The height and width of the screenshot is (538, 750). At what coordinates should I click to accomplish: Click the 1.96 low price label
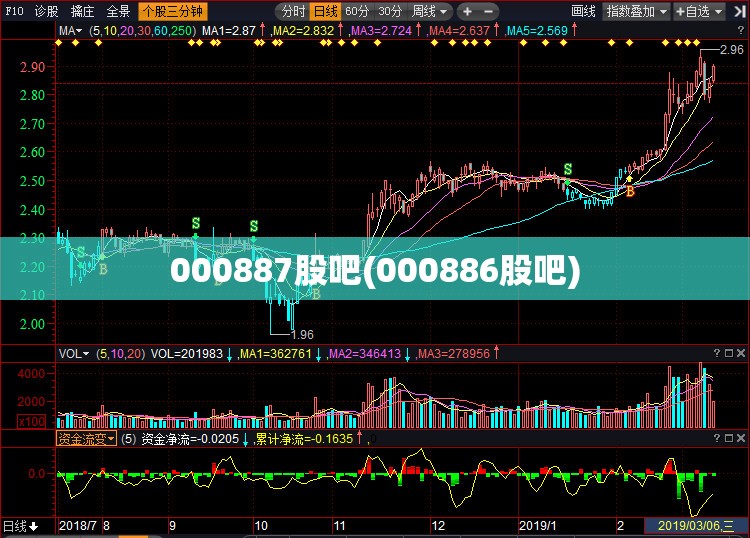click(302, 335)
